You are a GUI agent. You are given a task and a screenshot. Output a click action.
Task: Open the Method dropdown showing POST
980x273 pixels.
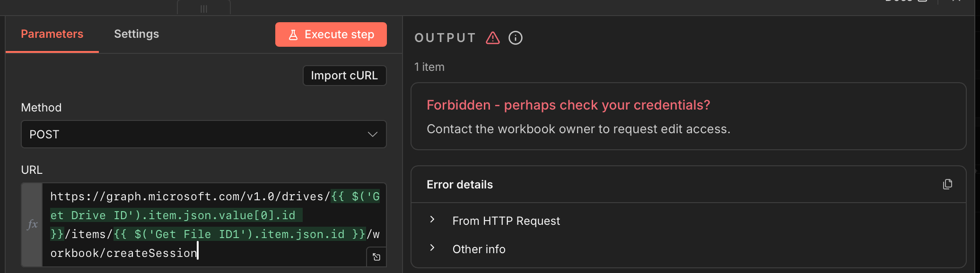(x=203, y=134)
